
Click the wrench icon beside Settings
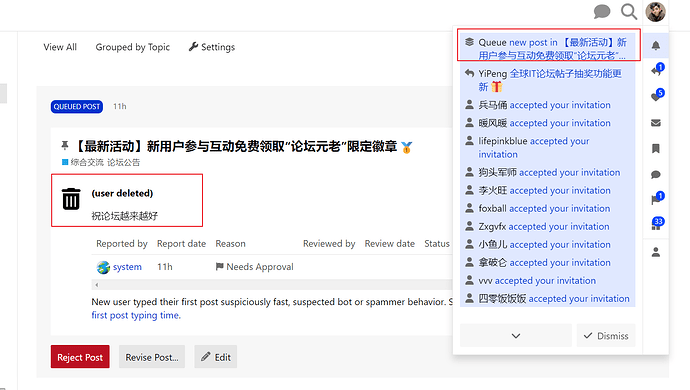point(193,47)
